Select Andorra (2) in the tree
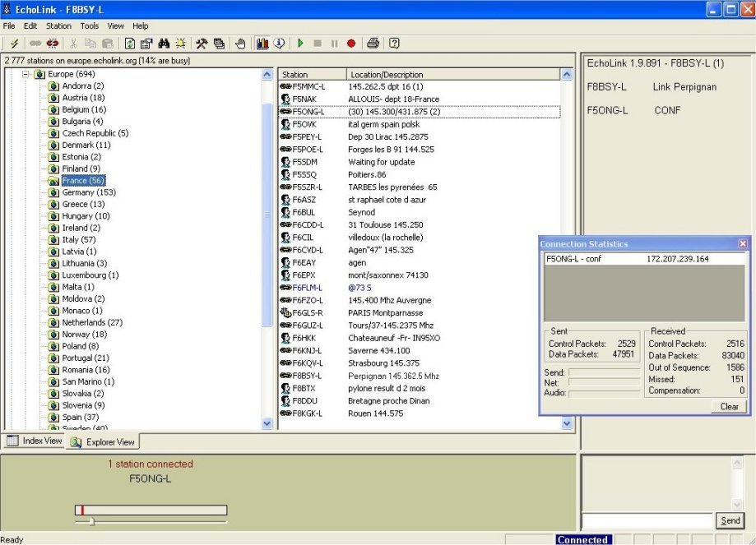This screenshot has height=545, width=756. coord(83,85)
